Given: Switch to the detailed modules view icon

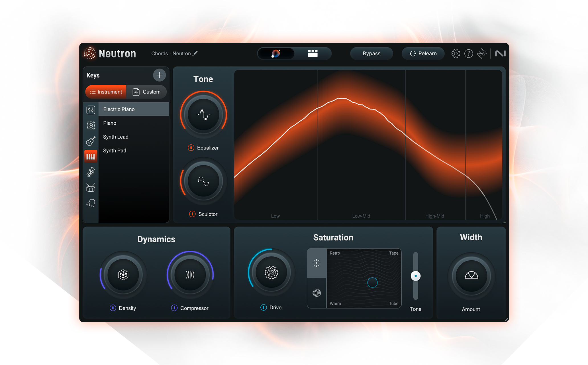Looking at the screenshot, I should pyautogui.click(x=313, y=53).
